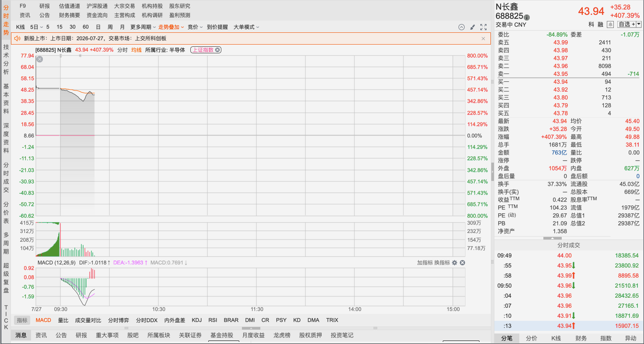This screenshot has width=644, height=344.
Task: Select the 周 weekly period
Action: (x=110, y=27)
